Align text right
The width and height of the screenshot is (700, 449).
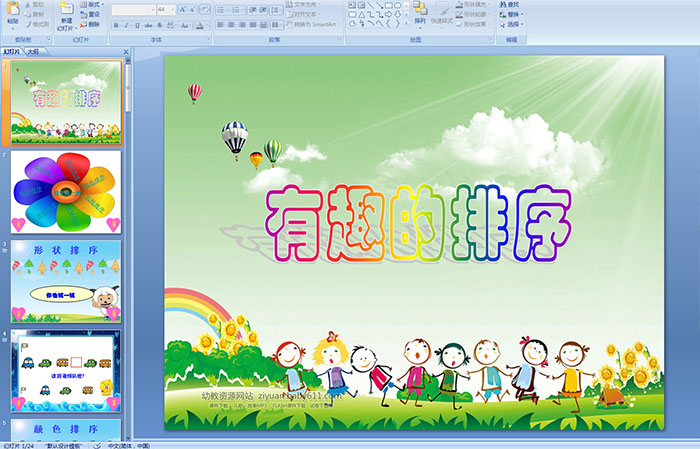tap(242, 25)
